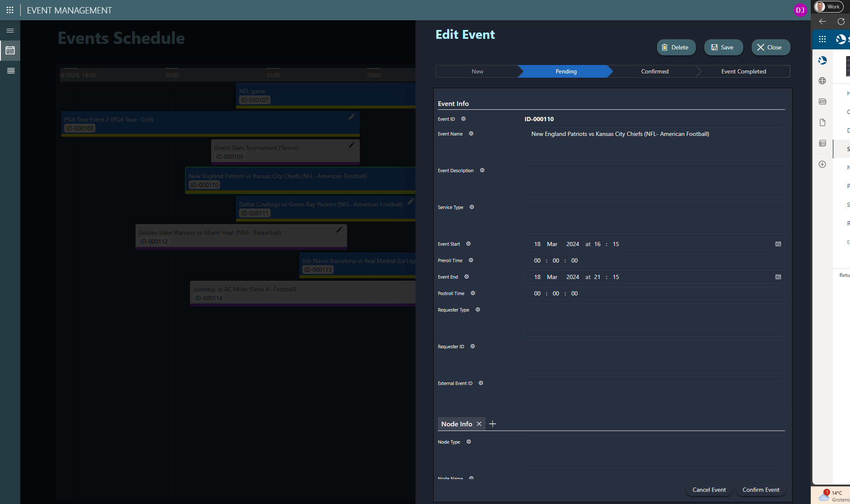The height and width of the screenshot is (504, 850).
Task: Open the Requester Type dropdown field
Action: [654, 320]
